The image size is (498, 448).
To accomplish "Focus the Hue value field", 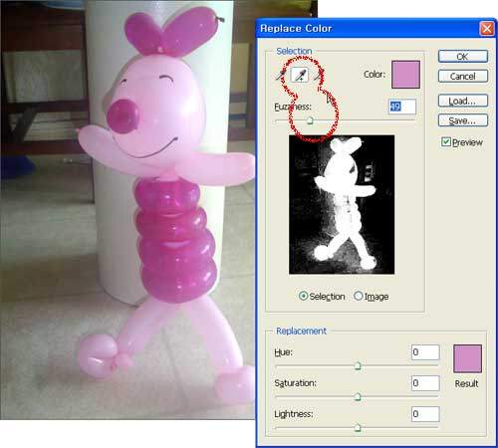I will click(x=425, y=352).
